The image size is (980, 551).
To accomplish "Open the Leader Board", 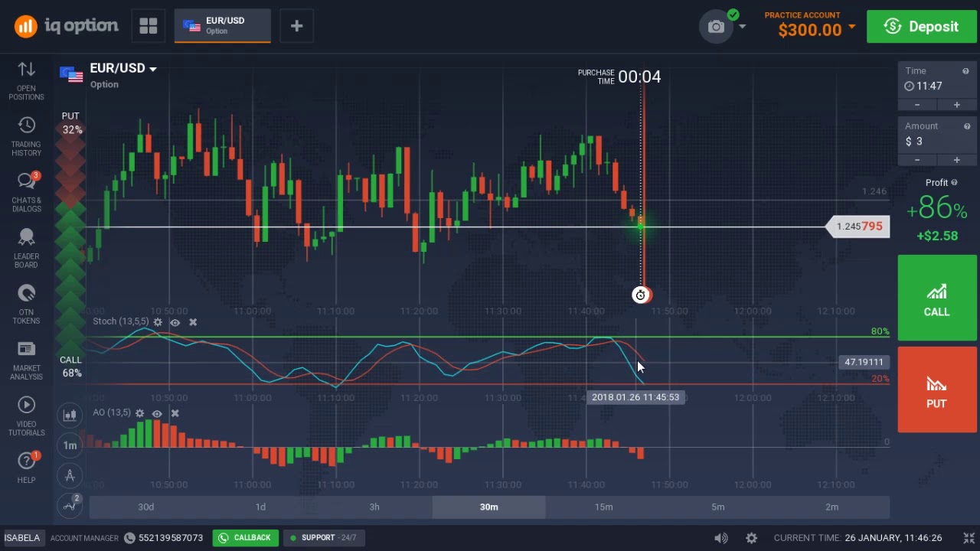I will pos(27,248).
